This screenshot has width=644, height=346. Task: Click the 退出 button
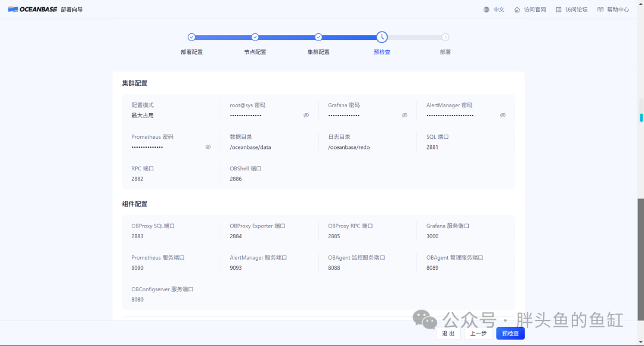pyautogui.click(x=448, y=333)
